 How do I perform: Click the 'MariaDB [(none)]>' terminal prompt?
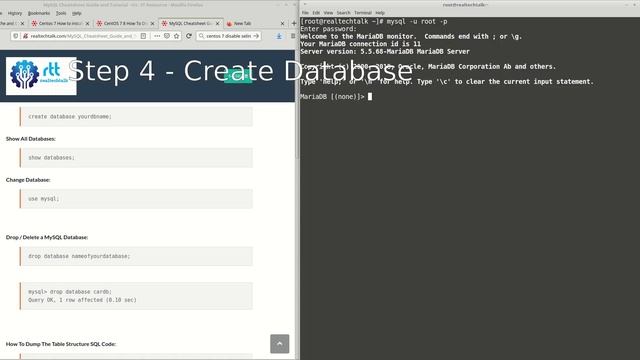pyautogui.click(x=332, y=97)
